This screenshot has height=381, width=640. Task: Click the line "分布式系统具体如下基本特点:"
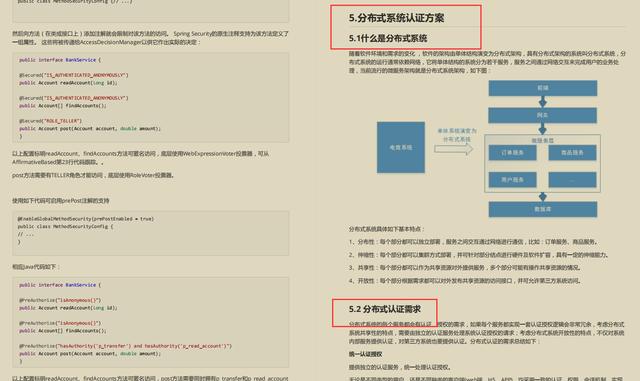387,229
